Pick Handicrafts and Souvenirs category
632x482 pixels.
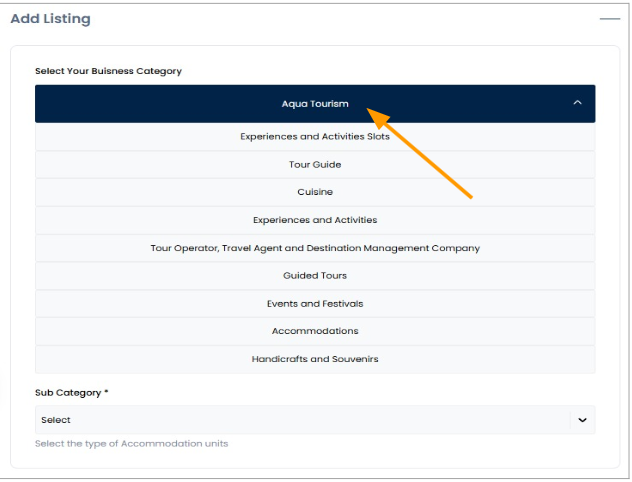click(314, 359)
